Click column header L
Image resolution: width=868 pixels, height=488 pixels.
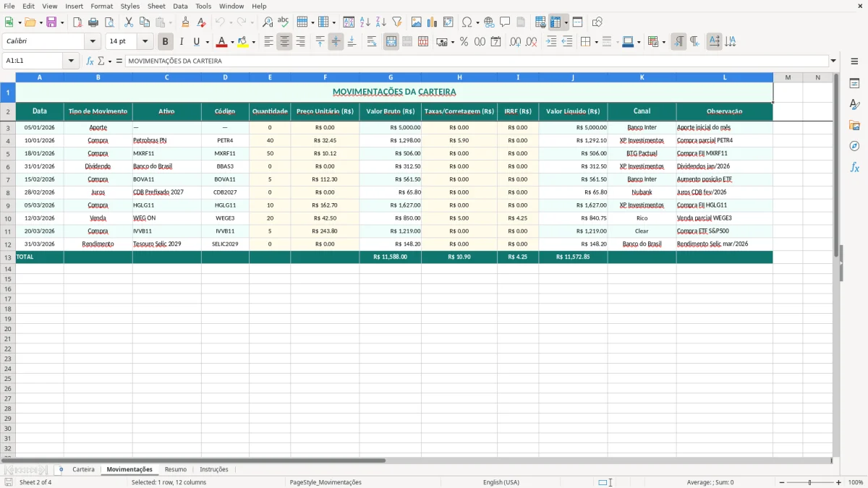click(725, 77)
